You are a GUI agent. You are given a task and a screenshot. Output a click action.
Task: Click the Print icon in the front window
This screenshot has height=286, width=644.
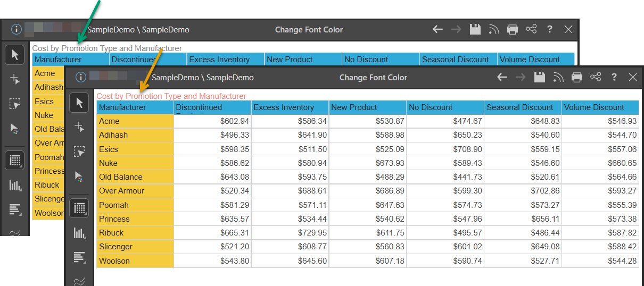click(x=577, y=78)
